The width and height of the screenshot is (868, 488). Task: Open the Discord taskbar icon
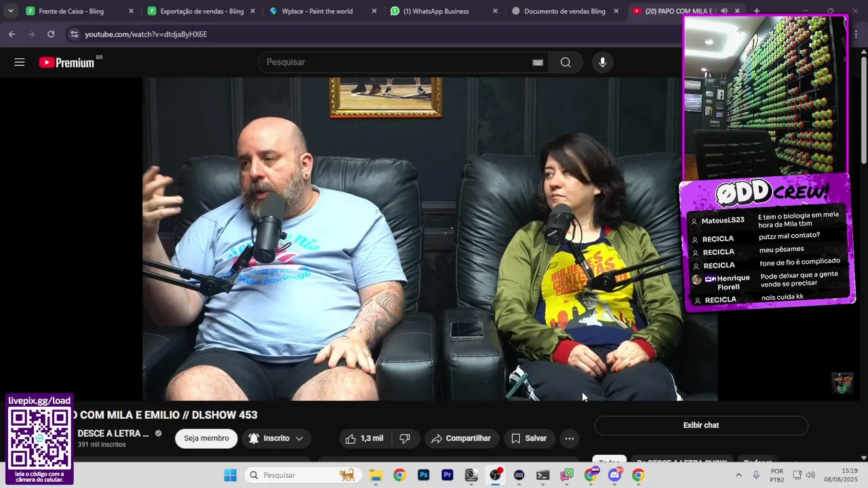(614, 475)
